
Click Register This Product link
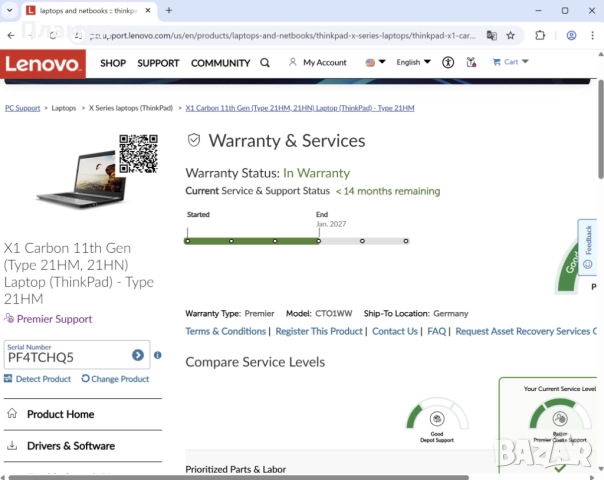click(x=319, y=331)
